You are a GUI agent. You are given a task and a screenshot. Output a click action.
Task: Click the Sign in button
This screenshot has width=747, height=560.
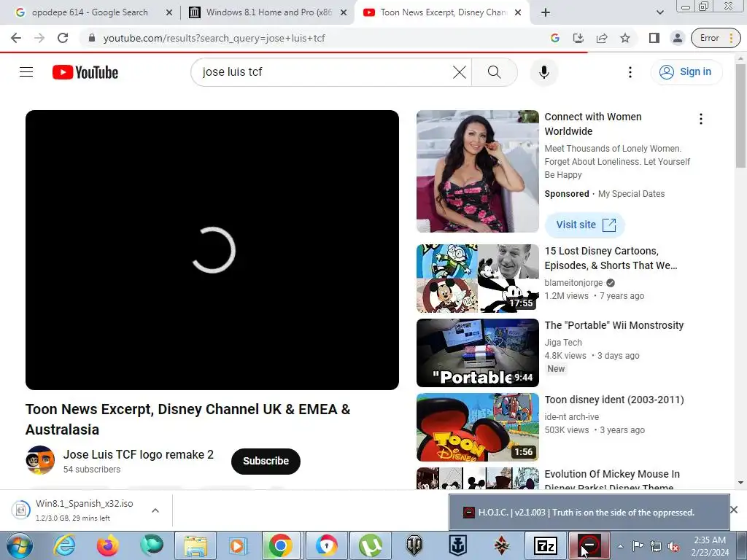686,72
